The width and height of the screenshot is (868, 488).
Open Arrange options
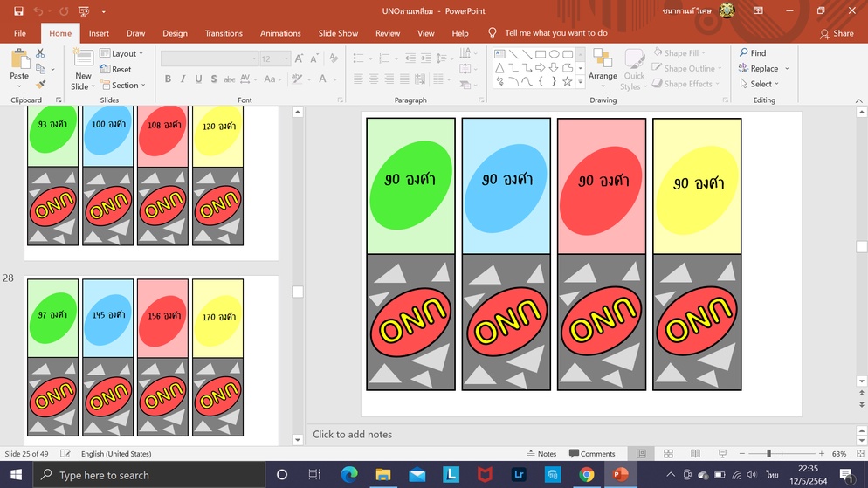pyautogui.click(x=603, y=69)
